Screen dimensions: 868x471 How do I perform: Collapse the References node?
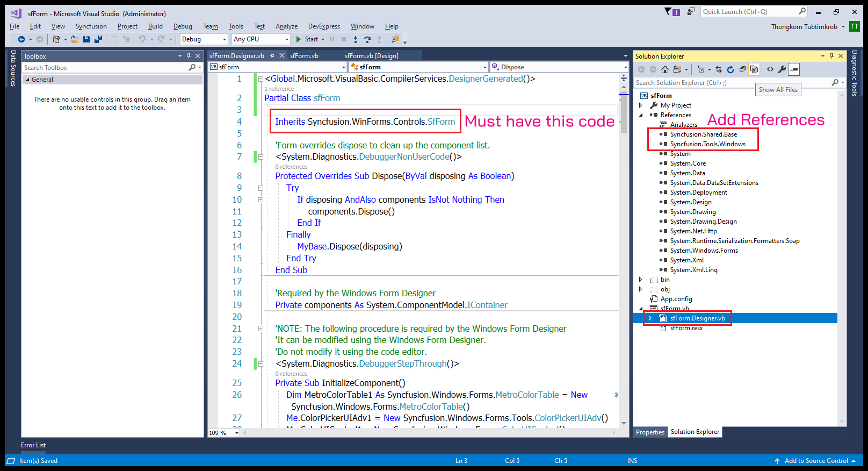click(640, 115)
